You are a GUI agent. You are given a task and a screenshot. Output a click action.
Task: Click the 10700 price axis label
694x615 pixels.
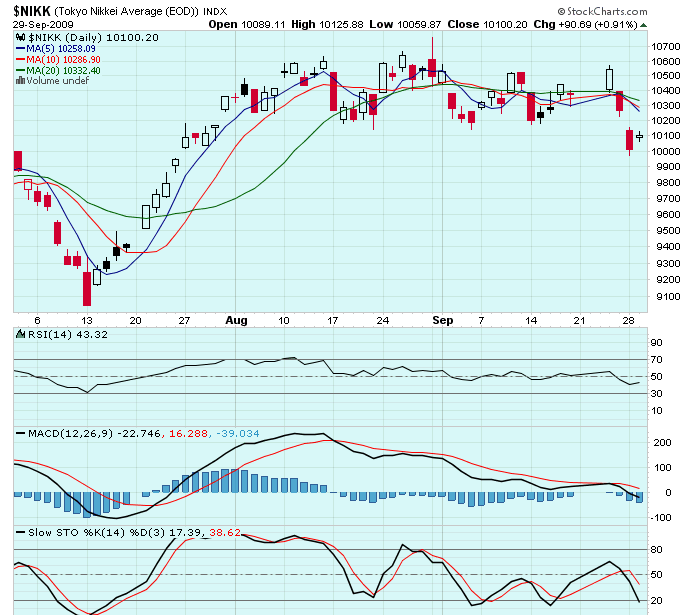click(665, 47)
